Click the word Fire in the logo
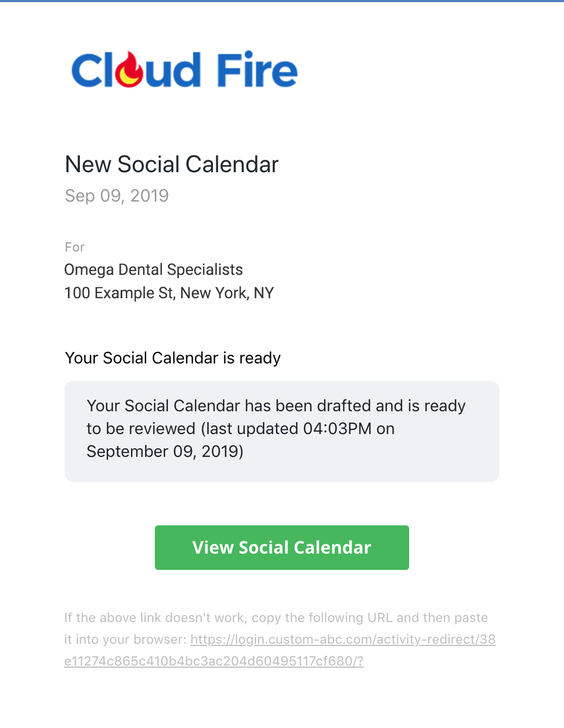The height and width of the screenshot is (728, 564). tap(258, 70)
